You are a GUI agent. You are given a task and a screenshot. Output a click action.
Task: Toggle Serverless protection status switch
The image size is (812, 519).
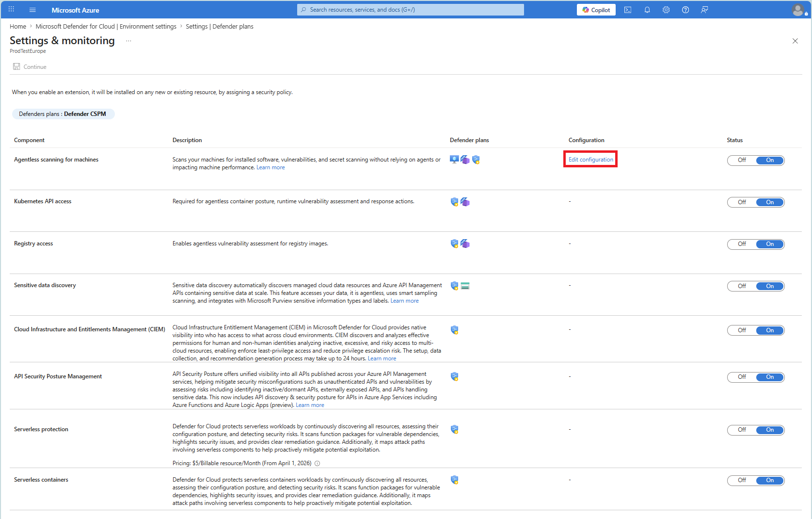pyautogui.click(x=756, y=430)
